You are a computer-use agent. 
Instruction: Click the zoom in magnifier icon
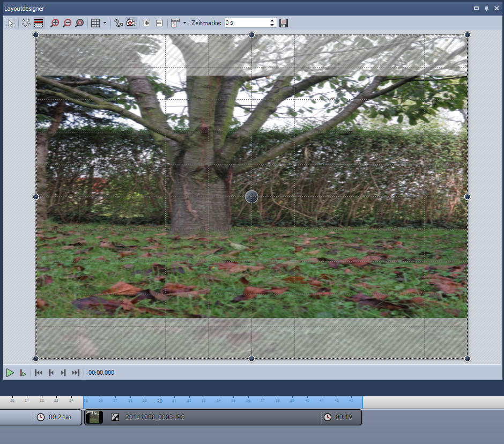coord(54,23)
